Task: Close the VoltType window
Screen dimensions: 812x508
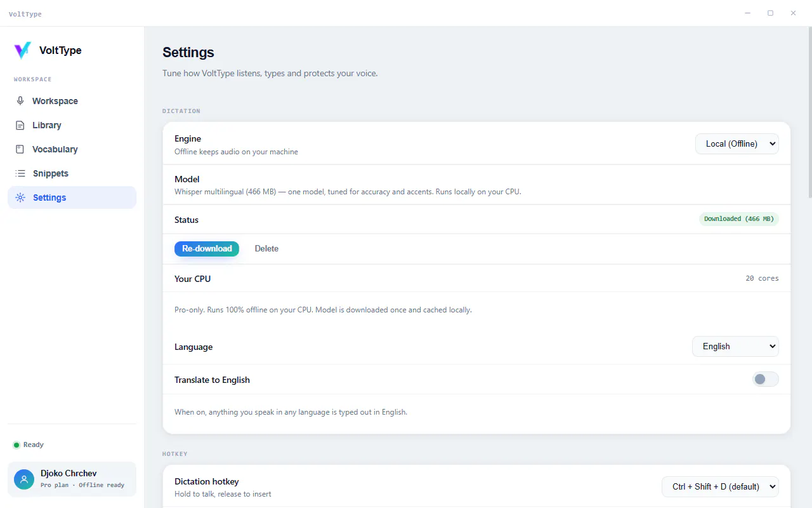Action: 793,13
